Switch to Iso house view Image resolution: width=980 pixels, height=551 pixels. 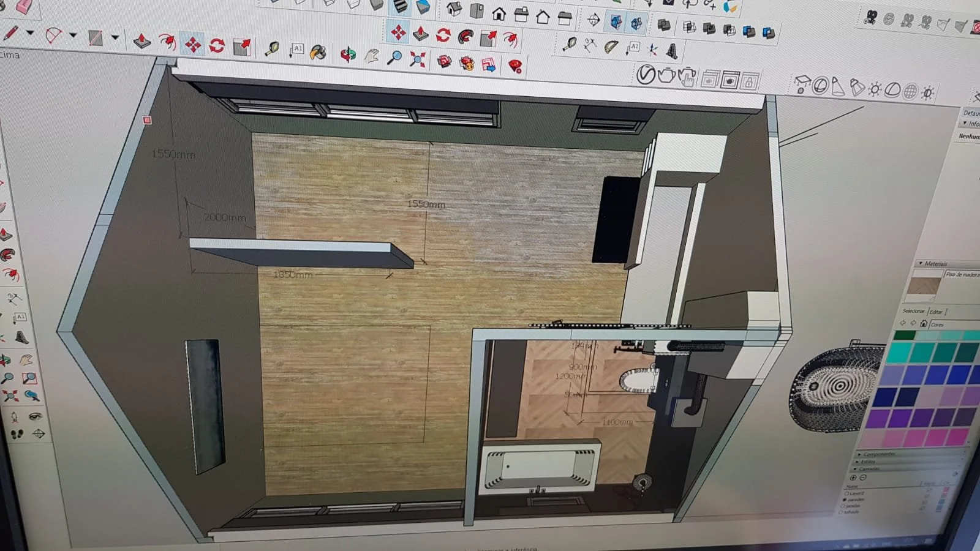click(454, 9)
